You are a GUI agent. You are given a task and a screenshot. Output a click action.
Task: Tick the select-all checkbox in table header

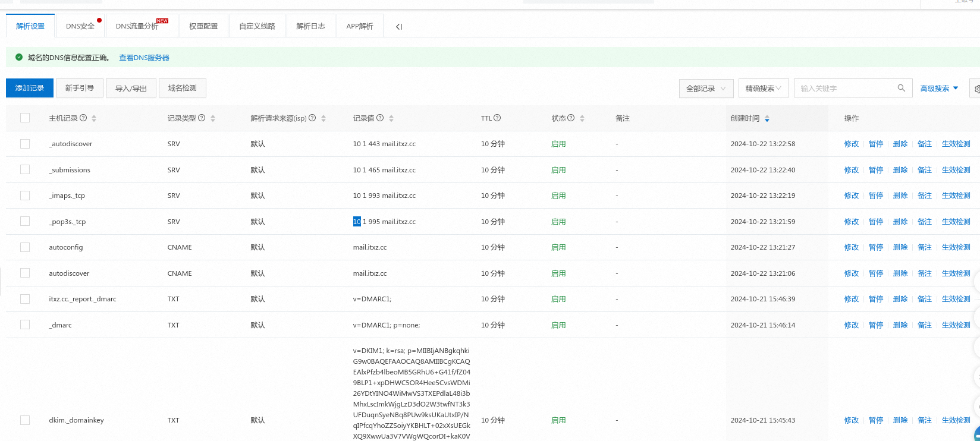(25, 118)
